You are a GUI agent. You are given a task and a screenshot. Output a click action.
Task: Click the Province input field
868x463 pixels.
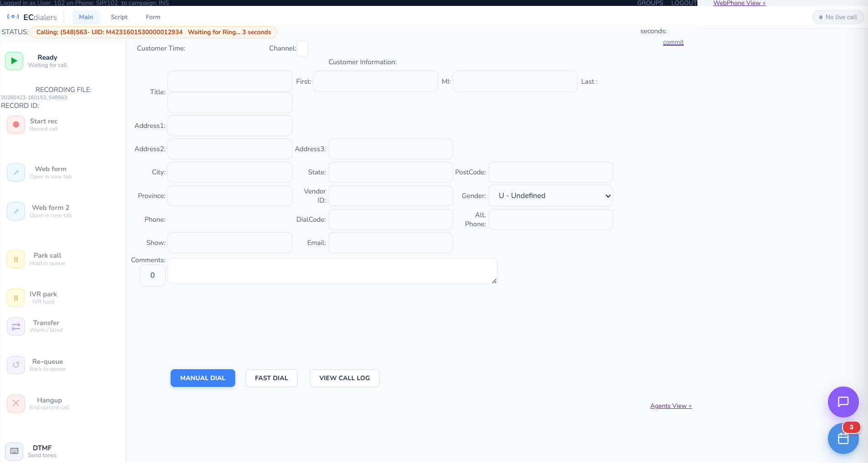[230, 196]
